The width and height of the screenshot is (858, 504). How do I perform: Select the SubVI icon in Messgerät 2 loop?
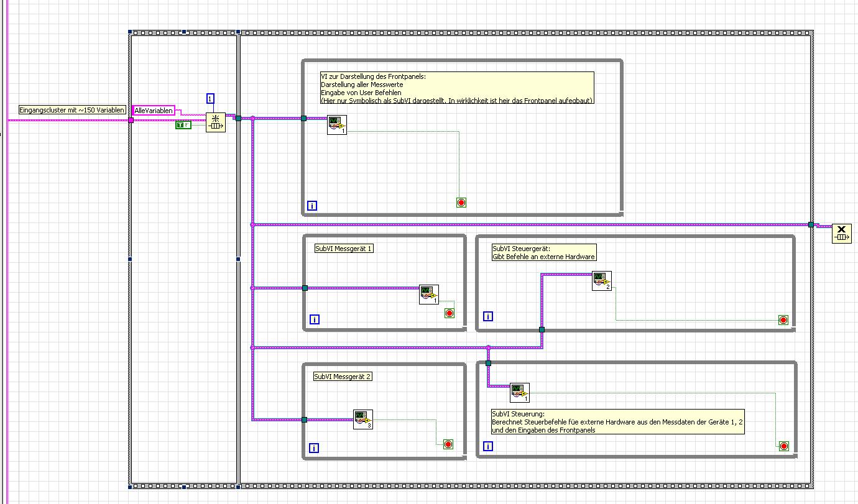coord(363,419)
